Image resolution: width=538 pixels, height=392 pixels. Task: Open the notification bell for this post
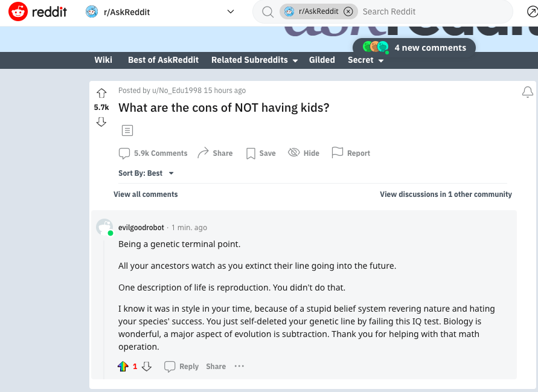click(x=527, y=92)
